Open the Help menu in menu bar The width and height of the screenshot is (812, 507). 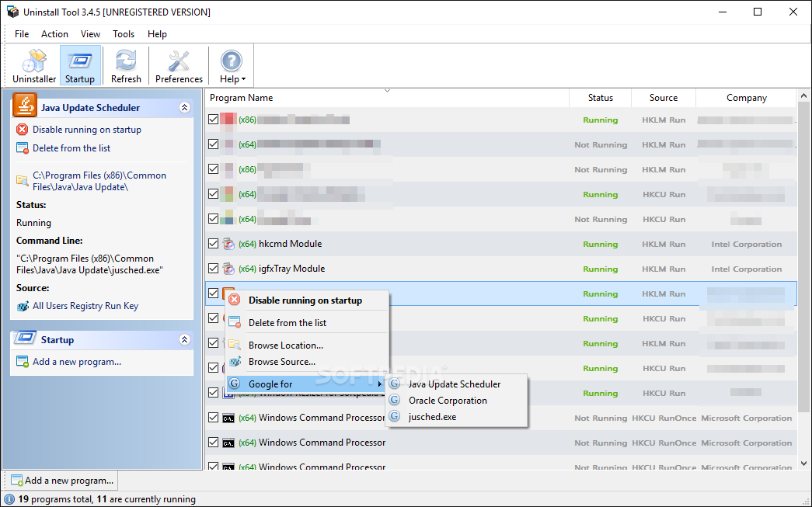coord(157,34)
